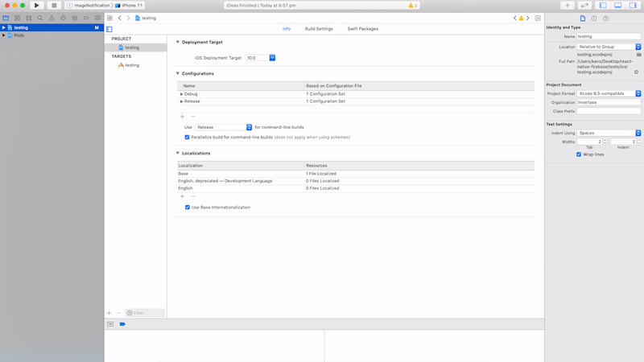Select the testing target in list
The image size is (644, 362).
pyautogui.click(x=131, y=65)
